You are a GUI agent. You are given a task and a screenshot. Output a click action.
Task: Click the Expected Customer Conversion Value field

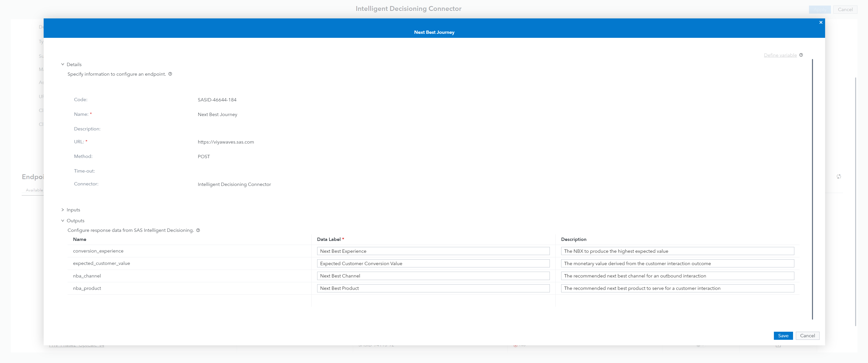(433, 263)
